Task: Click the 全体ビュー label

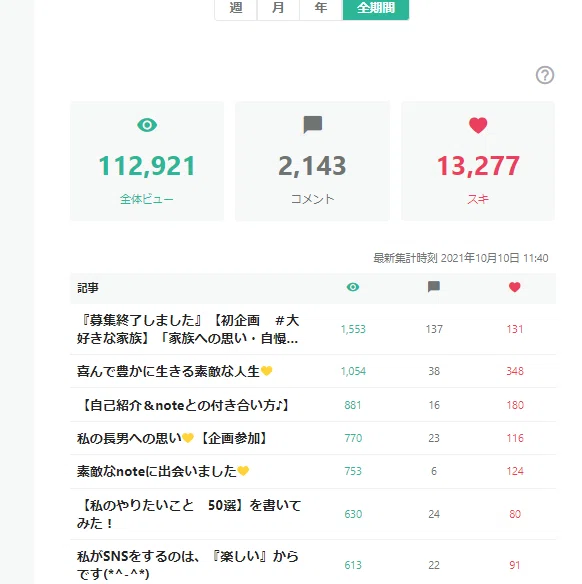Action: tap(147, 199)
